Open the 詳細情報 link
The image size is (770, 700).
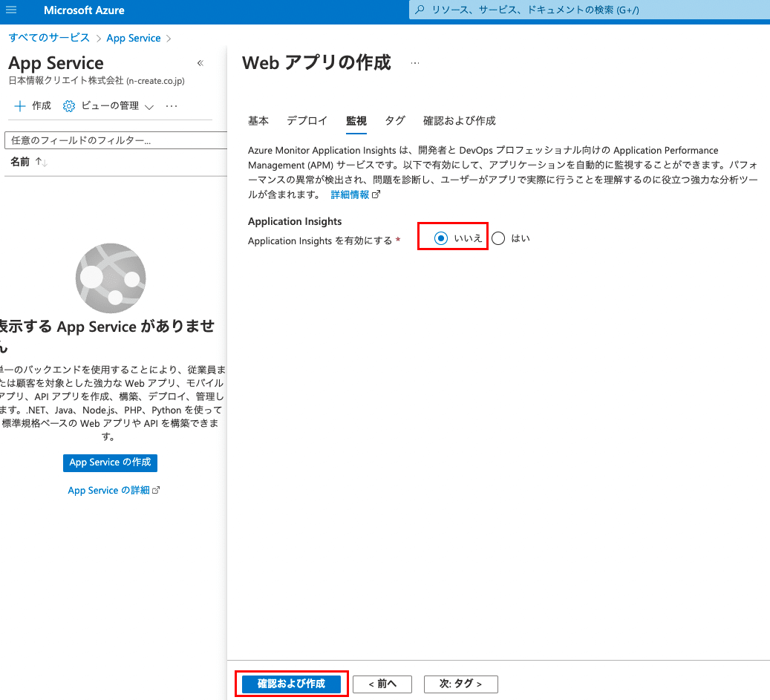[x=350, y=195]
